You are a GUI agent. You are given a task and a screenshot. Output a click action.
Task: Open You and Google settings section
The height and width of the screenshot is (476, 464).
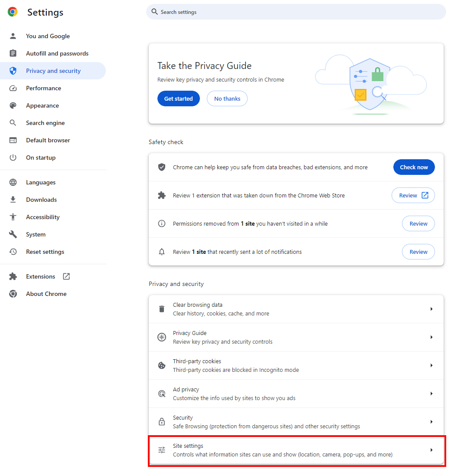tap(53, 36)
